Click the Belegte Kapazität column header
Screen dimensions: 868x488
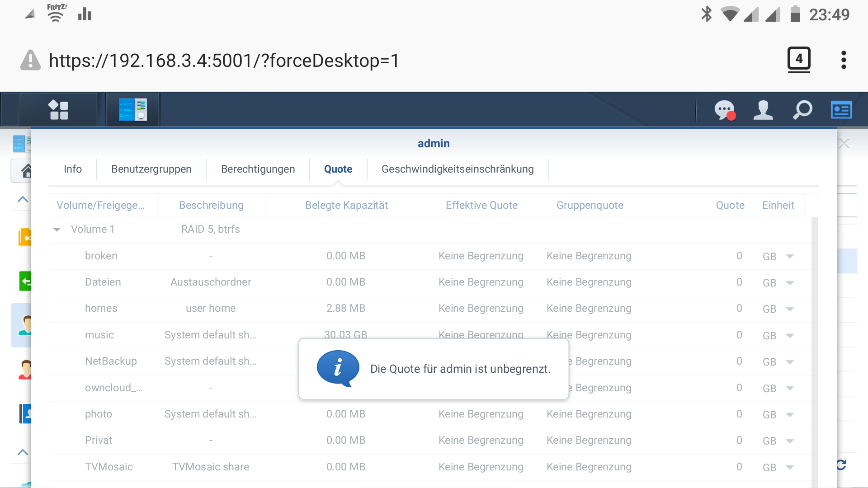347,205
